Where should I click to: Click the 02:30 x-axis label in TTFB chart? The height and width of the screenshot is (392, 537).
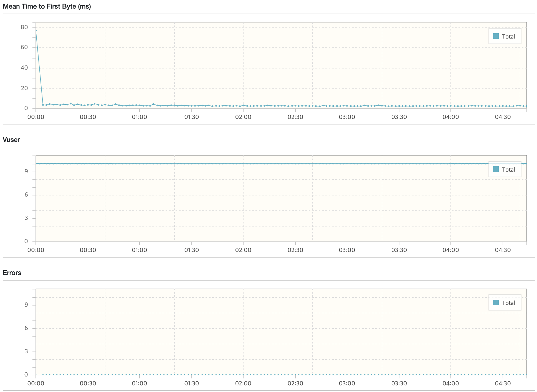295,117
